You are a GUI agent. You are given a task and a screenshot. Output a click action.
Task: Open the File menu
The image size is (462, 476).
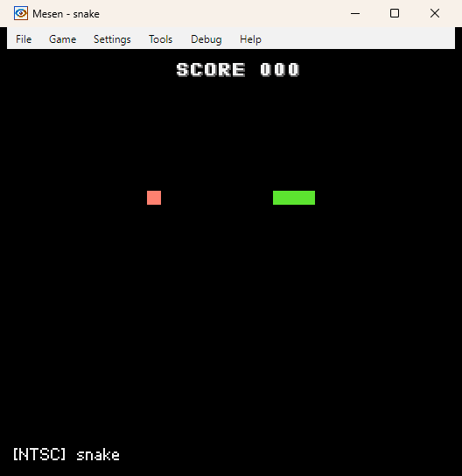(24, 39)
